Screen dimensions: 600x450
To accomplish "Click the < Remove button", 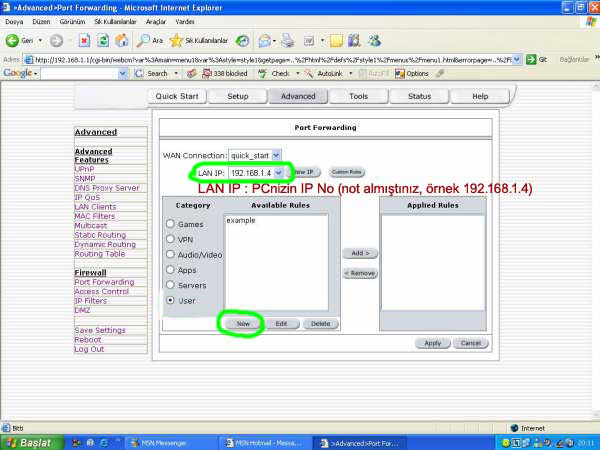I will pos(360,273).
